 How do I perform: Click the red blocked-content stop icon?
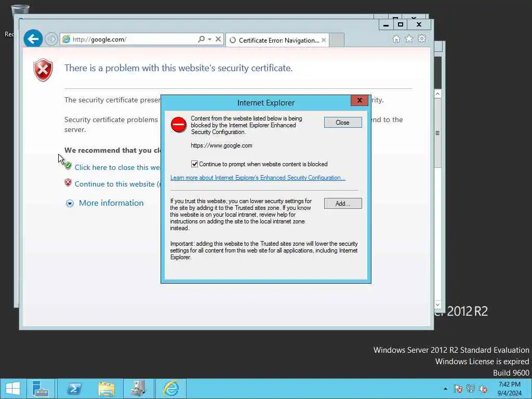pyautogui.click(x=179, y=125)
